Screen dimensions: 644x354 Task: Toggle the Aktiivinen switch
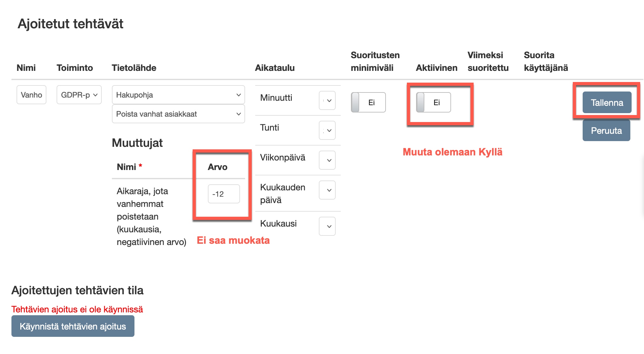(x=433, y=102)
